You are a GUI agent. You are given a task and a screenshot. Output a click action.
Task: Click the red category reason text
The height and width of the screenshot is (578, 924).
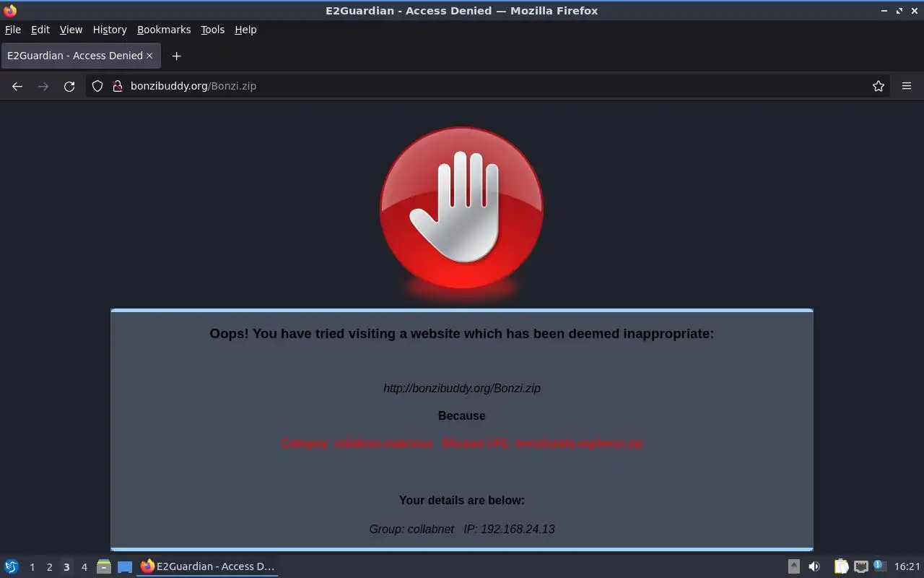(x=462, y=444)
